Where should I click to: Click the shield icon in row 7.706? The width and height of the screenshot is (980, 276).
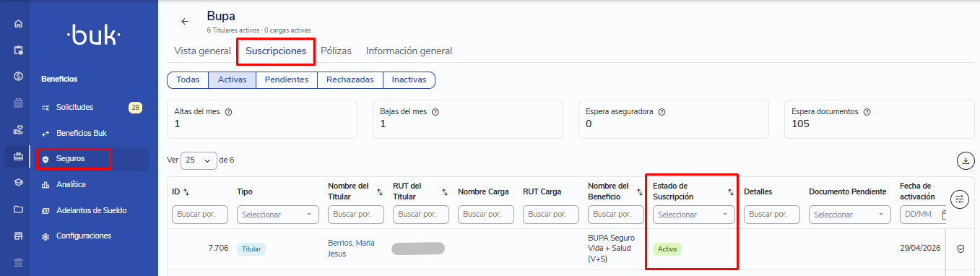click(x=961, y=249)
